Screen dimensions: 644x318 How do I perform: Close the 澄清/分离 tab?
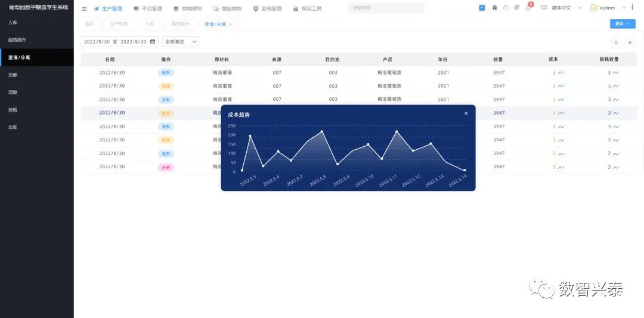(x=230, y=24)
